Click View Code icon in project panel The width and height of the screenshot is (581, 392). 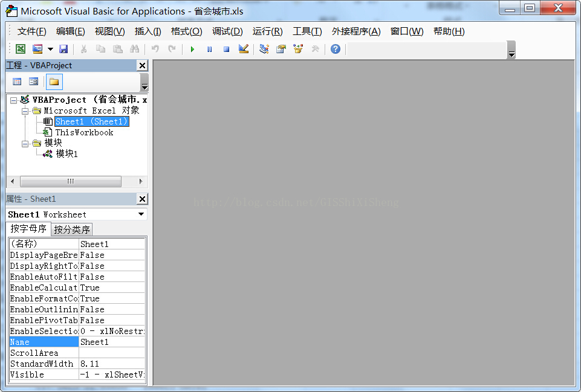tap(17, 82)
